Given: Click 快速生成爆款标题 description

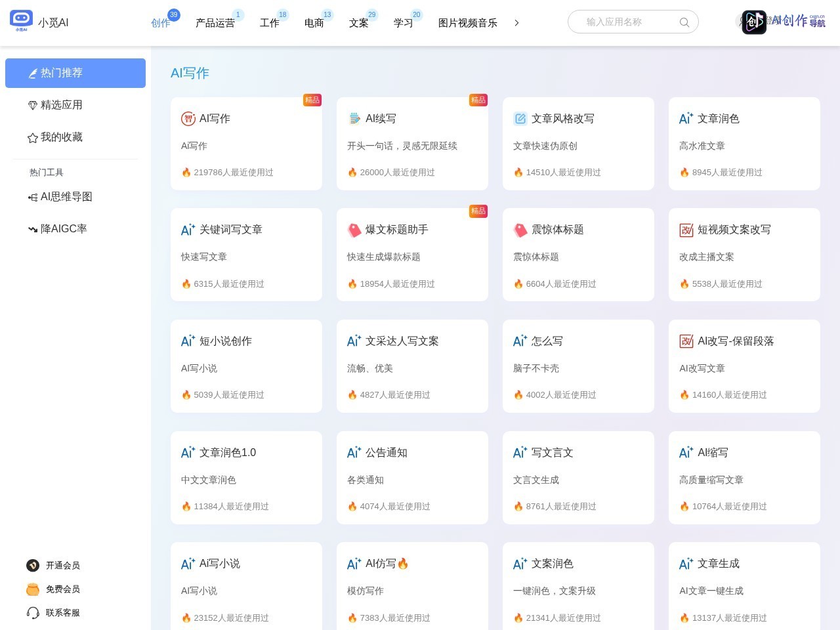Looking at the screenshot, I should pyautogui.click(x=384, y=257).
